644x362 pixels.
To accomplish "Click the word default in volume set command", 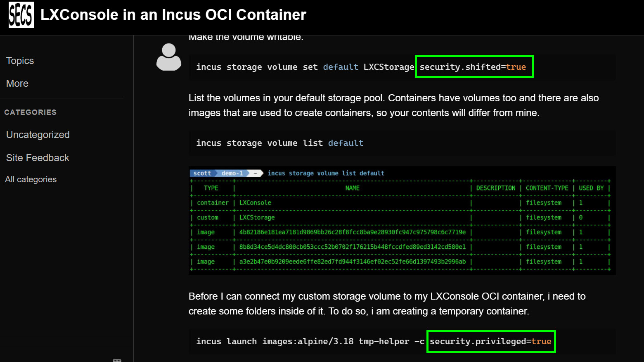I will point(341,67).
